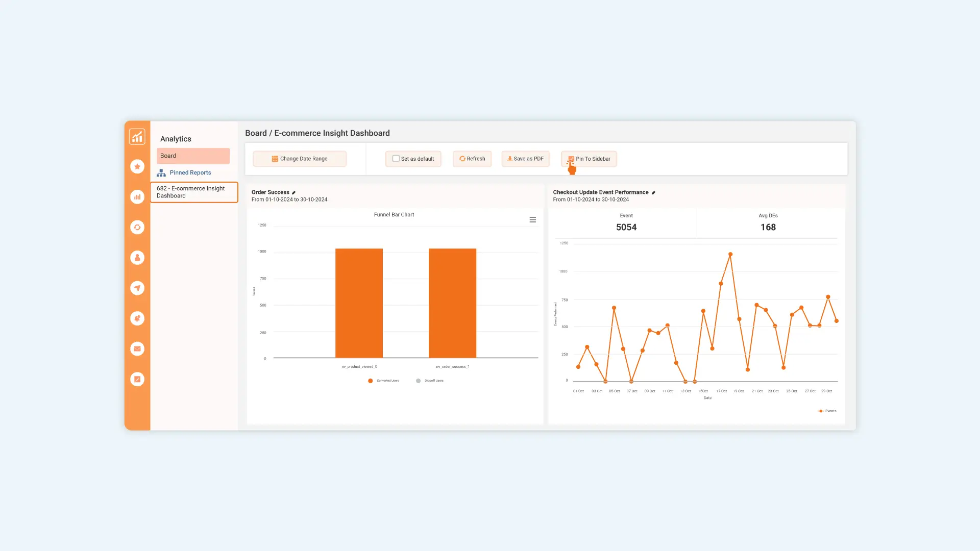The height and width of the screenshot is (551, 980).
Task: Open the bar chart icon in the sidebar
Action: (137, 197)
